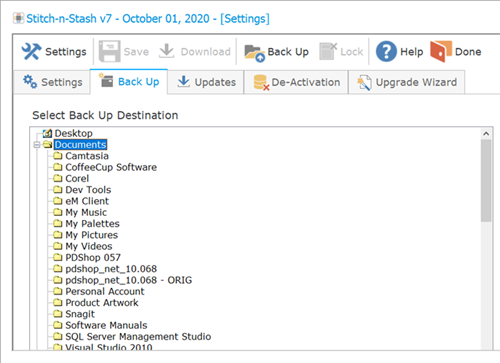Select the Product Artwork folder
Viewport: 500px width, 363px height.
tap(102, 303)
